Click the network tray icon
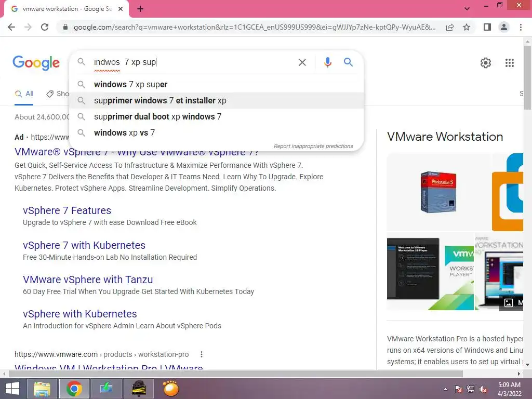The height and width of the screenshot is (399, 532). click(471, 389)
